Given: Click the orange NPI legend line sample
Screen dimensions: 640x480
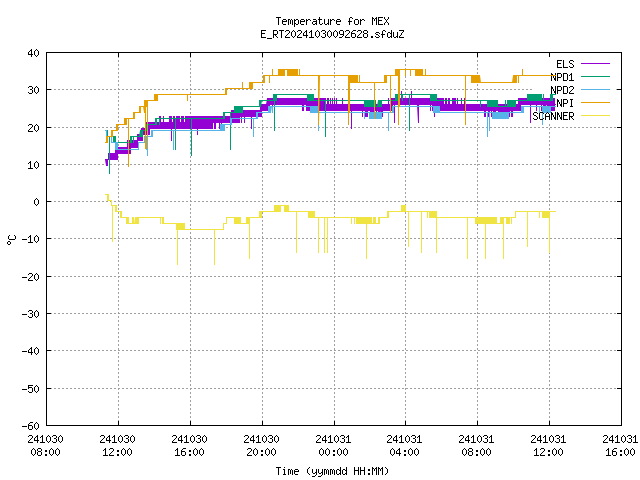Looking at the screenshot, I should tap(595, 102).
